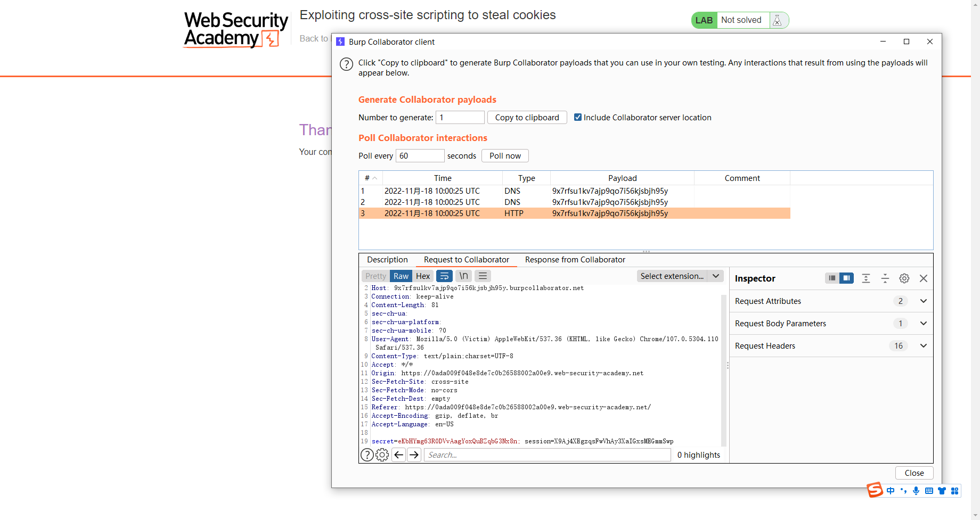This screenshot has height=520, width=980.
Task: Open the search settings gear icon
Action: 382,455
